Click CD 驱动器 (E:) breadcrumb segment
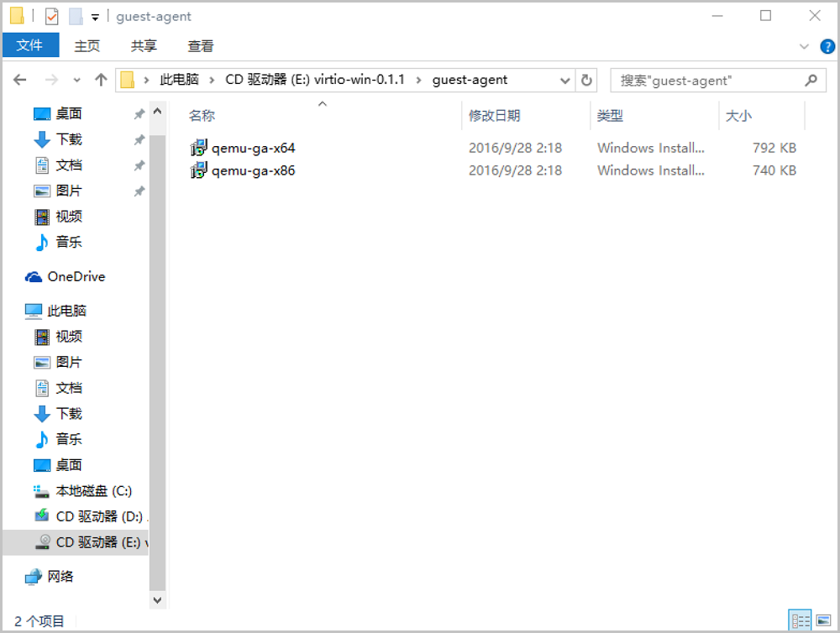840x633 pixels. point(314,80)
